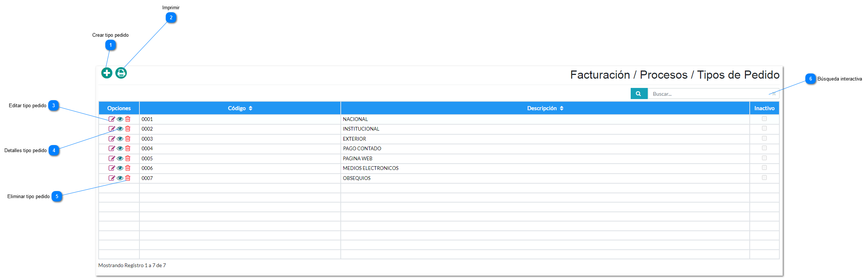
Task: Delete the MEDIOS ELECTRONICOS order type
Action: pos(128,168)
